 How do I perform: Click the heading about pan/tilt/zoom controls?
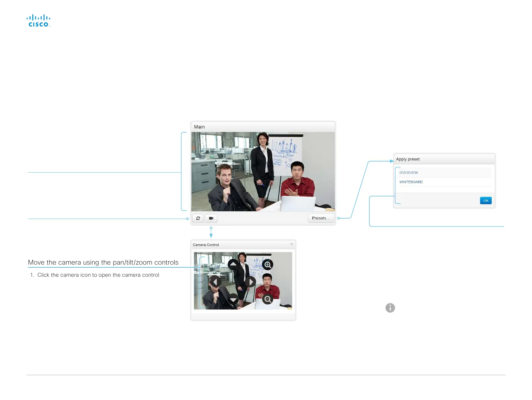pyautogui.click(x=103, y=262)
